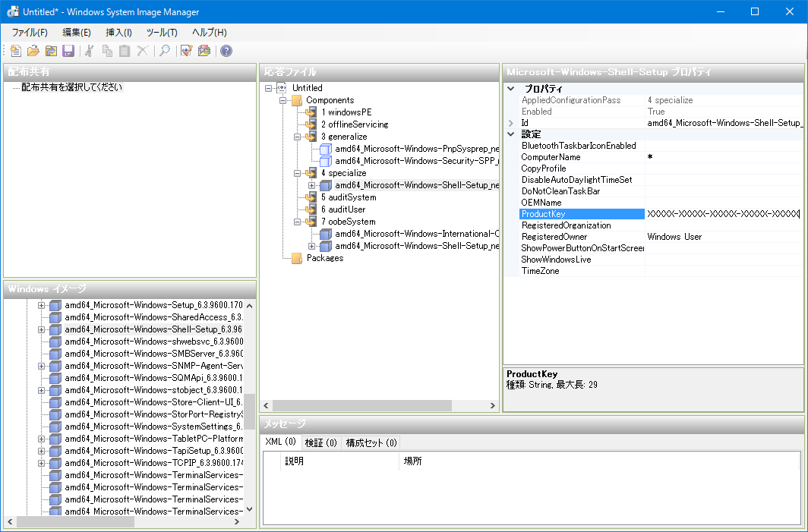Click 配布共有を選択してください in the distribution share pane

pos(71,87)
